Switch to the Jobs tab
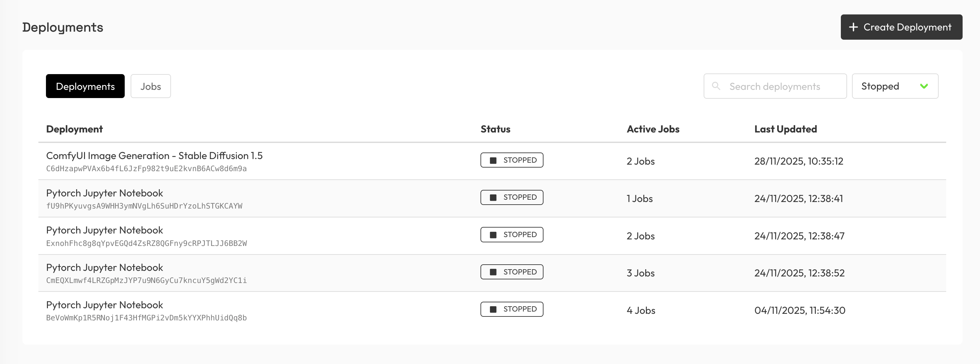This screenshot has width=980, height=364. click(x=151, y=86)
